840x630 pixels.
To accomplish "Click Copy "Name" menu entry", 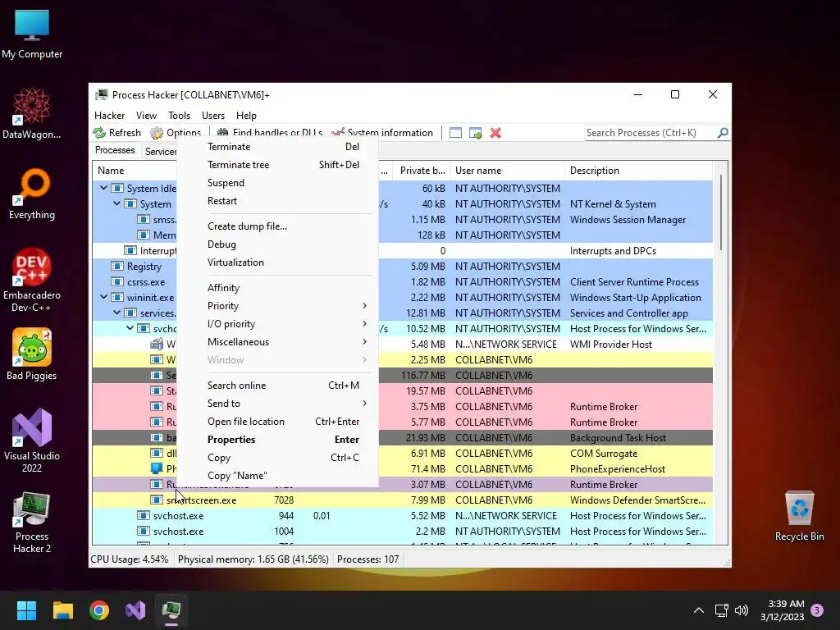I will pyautogui.click(x=277, y=476).
